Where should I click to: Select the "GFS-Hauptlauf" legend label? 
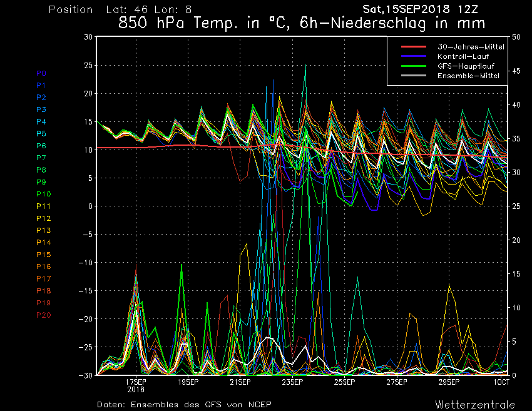[x=466, y=66]
